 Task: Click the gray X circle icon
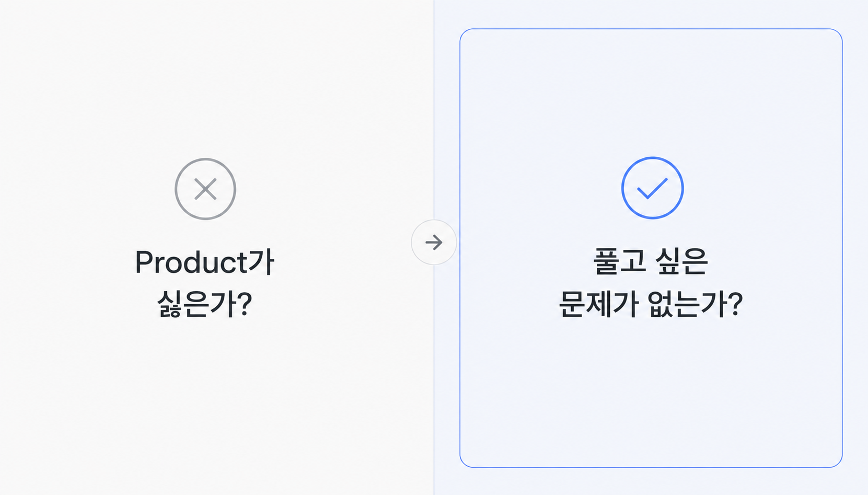point(205,189)
